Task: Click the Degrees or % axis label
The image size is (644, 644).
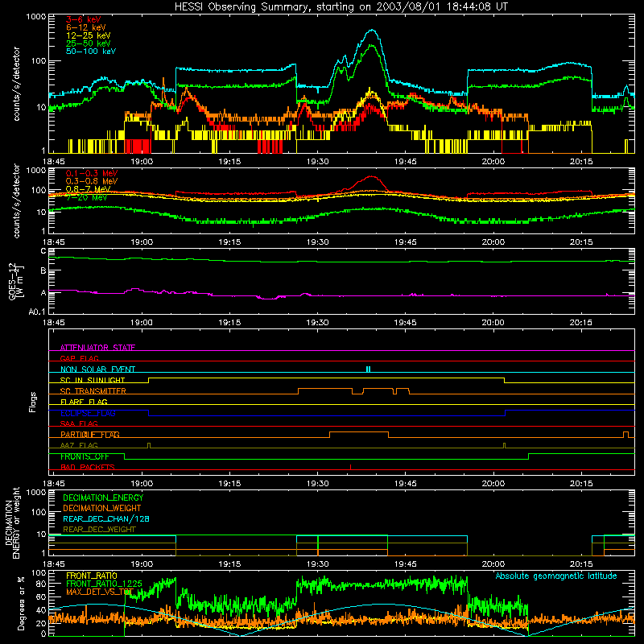Action: [x=21, y=603]
